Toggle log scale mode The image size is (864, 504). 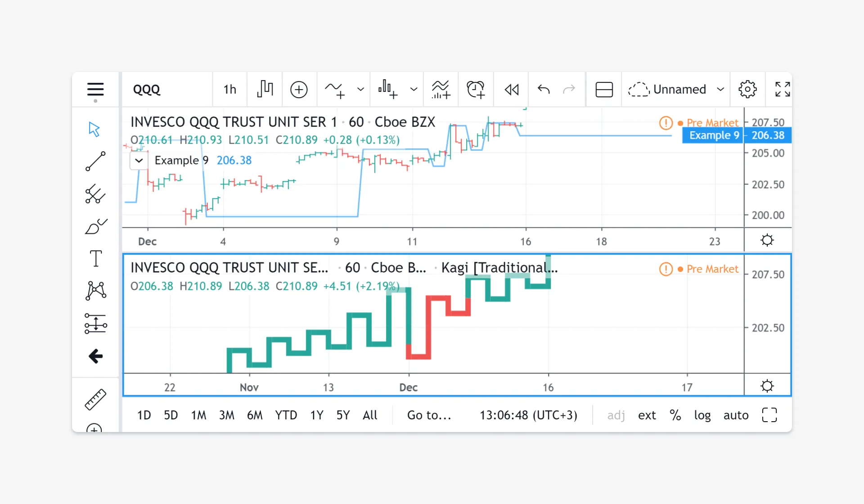[x=702, y=415]
